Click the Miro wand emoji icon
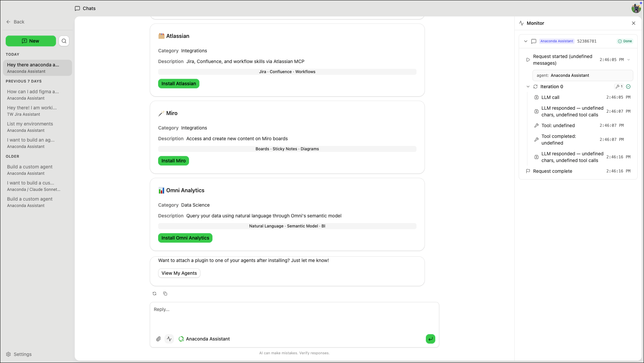 (162, 113)
